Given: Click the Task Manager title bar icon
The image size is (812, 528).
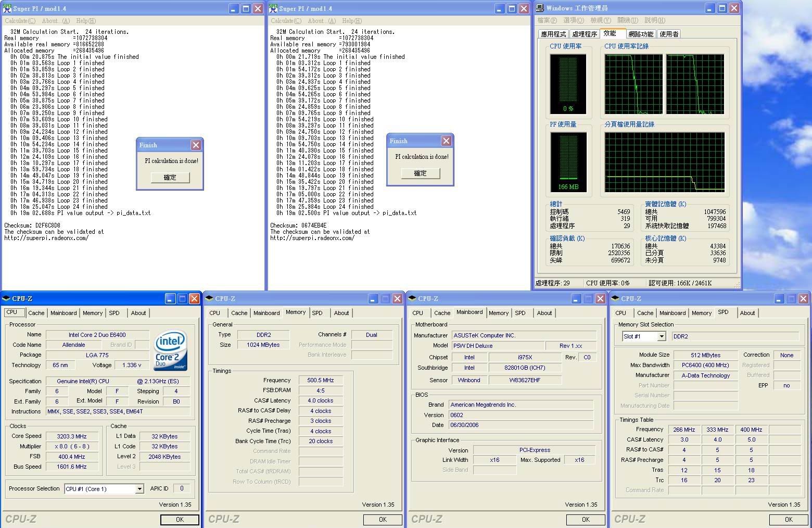Looking at the screenshot, I should (540, 8).
